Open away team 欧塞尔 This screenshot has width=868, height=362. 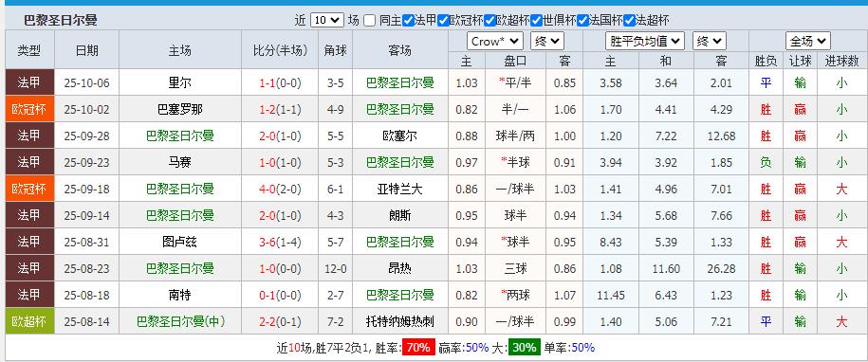coord(399,136)
